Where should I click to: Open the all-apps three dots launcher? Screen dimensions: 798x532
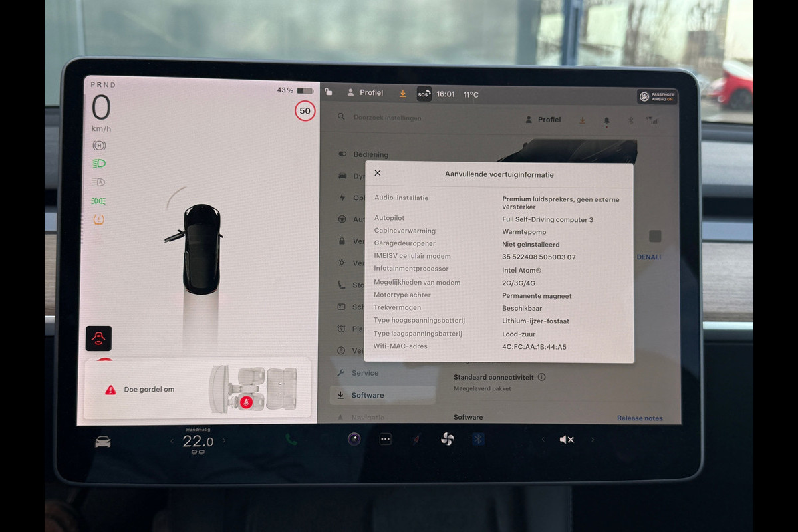coord(385,439)
